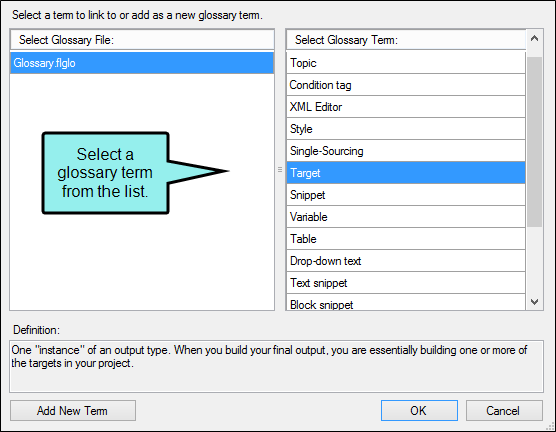Select Glossary.flglo file in the list
The width and height of the screenshot is (556, 432).
click(142, 63)
